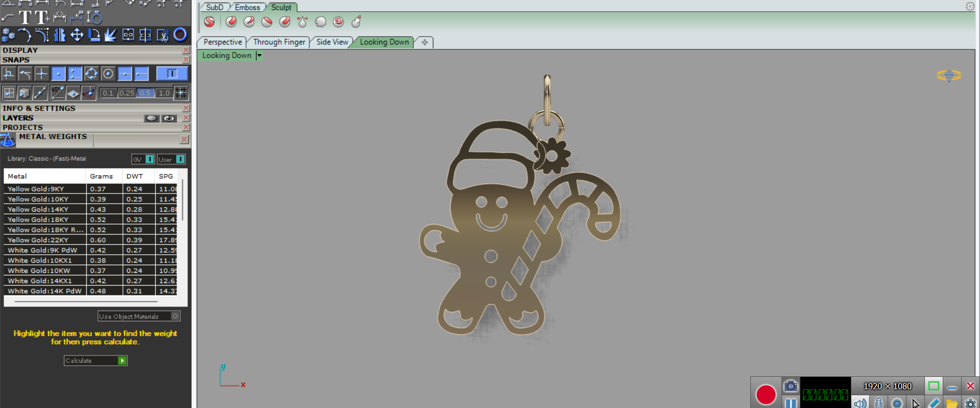The image size is (980, 408).
Task: Select the 45 degree angle snap icon
Action: (x=57, y=93)
